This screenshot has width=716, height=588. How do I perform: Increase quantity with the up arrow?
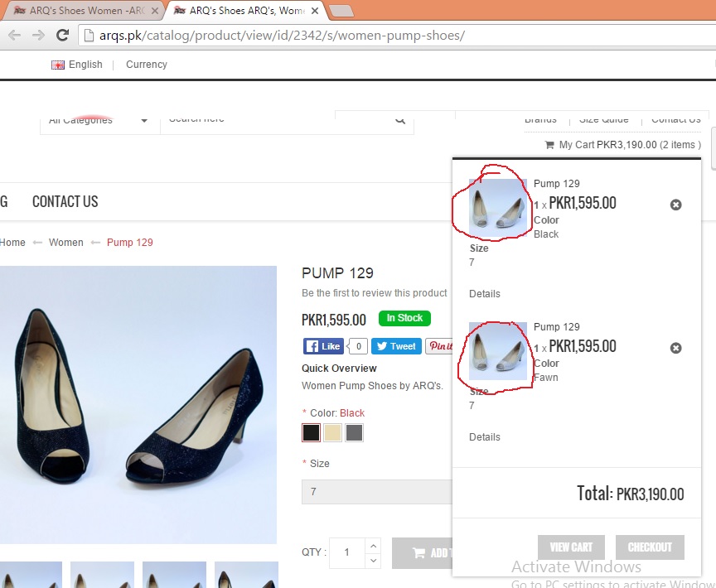[372, 545]
